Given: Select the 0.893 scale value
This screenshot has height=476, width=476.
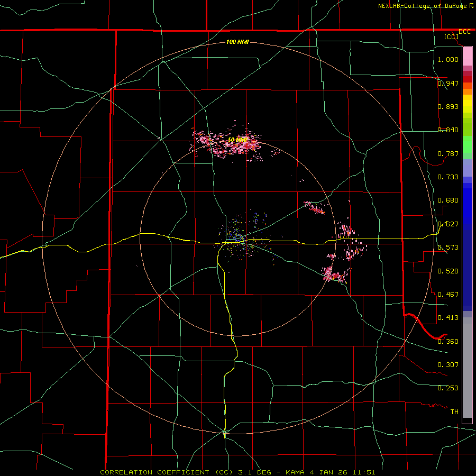Looking at the screenshot, I should 448,106.
